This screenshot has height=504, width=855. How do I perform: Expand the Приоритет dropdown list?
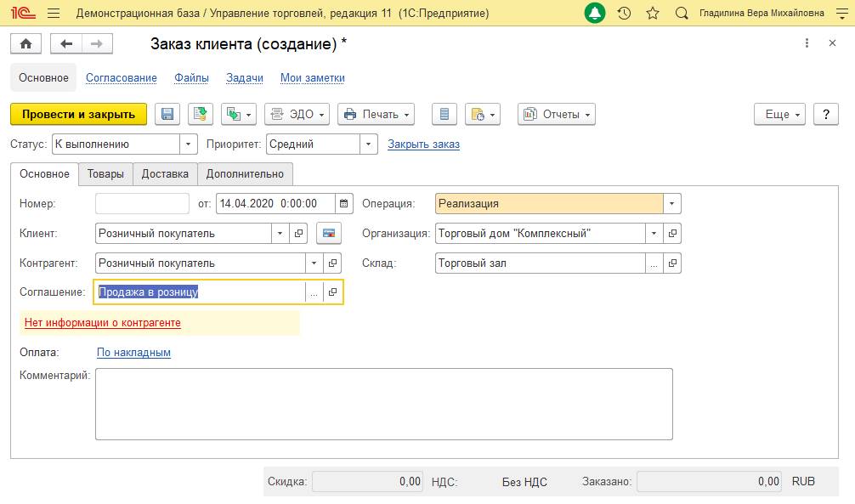[369, 144]
